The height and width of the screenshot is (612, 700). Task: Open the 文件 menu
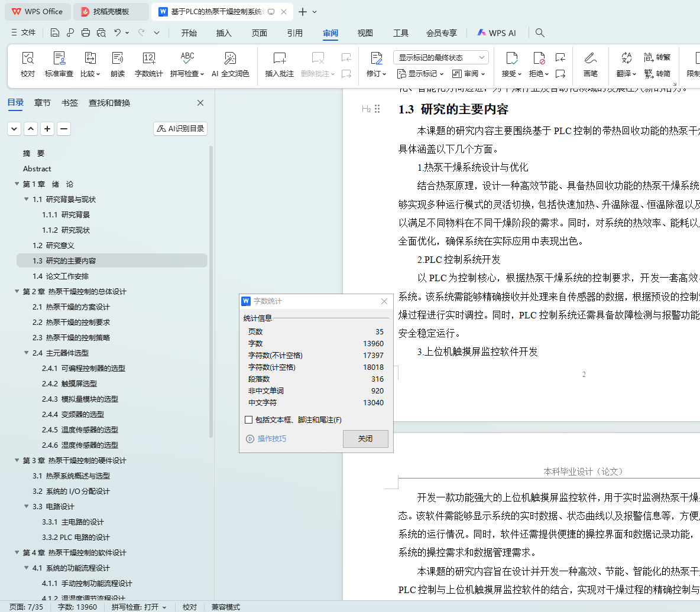[x=23, y=32]
